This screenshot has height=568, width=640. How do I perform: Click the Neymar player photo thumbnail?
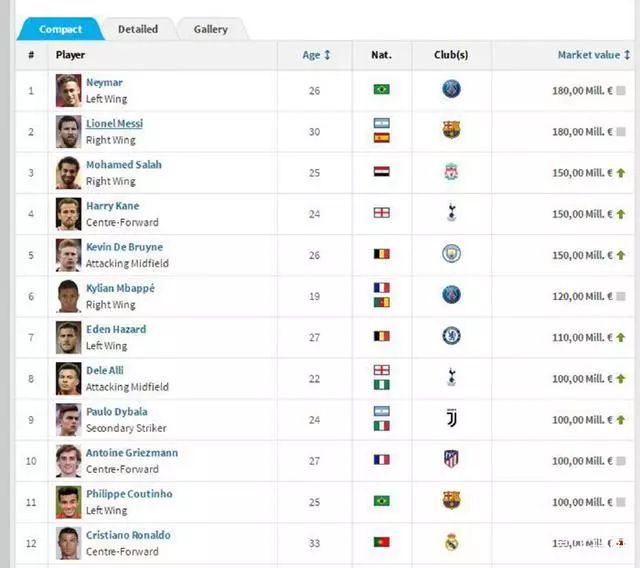68,91
